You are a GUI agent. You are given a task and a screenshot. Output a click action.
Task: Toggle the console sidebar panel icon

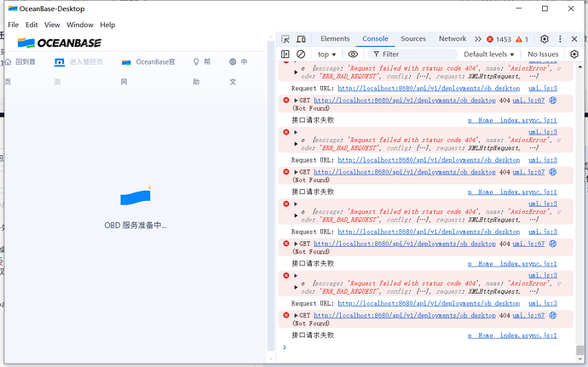click(285, 54)
